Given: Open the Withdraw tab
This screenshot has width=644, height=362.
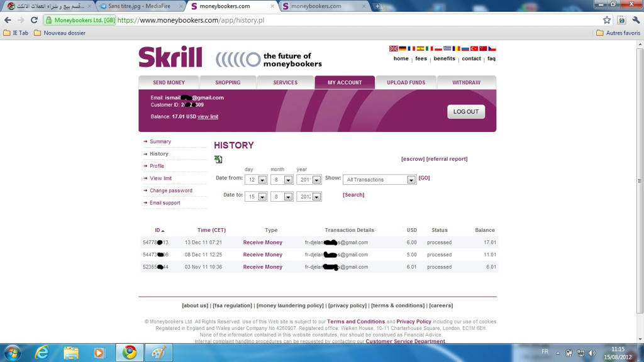Looking at the screenshot, I should [466, 82].
